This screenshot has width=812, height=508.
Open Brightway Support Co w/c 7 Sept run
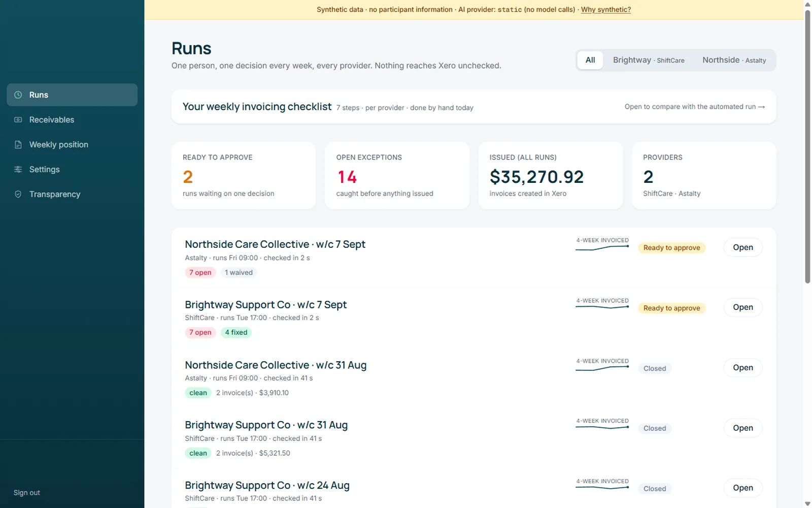[x=743, y=307]
